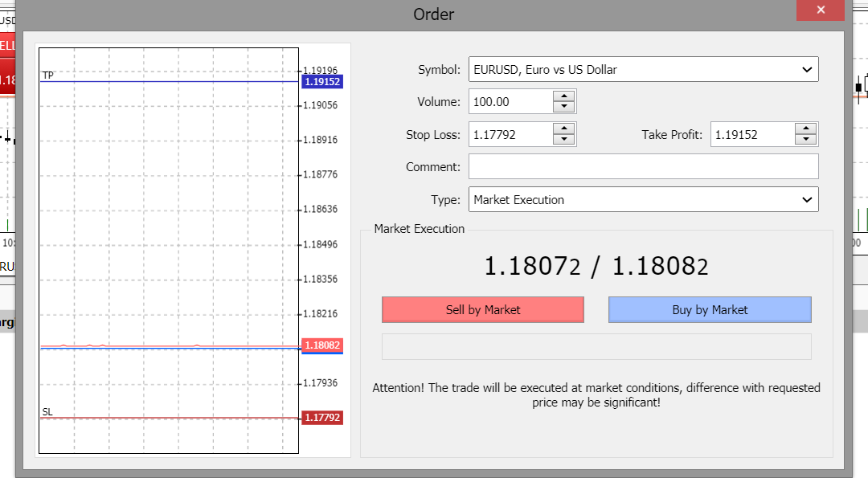Select the Take Profit value 1.19152 field
The width and height of the screenshot is (868, 478).
(x=747, y=133)
